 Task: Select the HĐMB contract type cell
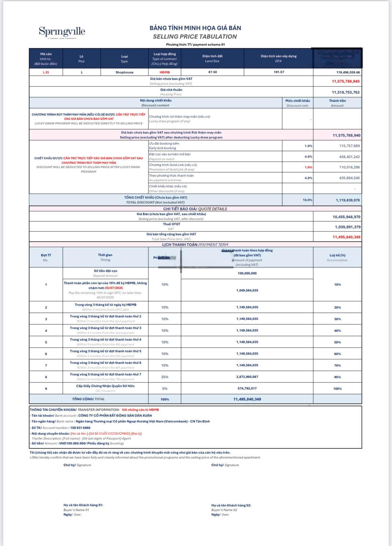pyautogui.click(x=165, y=72)
